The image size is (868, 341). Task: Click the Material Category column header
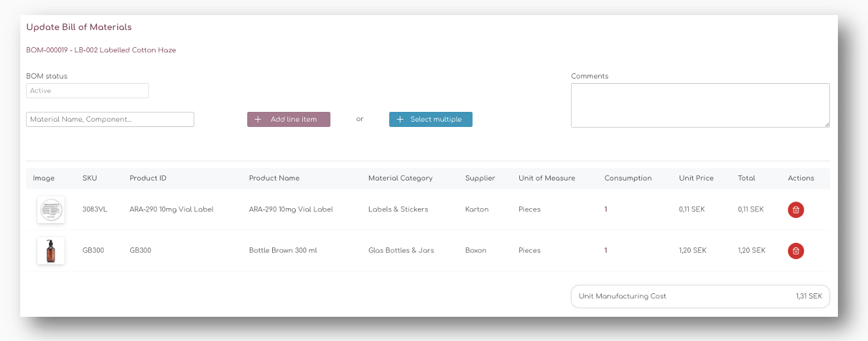pos(400,178)
